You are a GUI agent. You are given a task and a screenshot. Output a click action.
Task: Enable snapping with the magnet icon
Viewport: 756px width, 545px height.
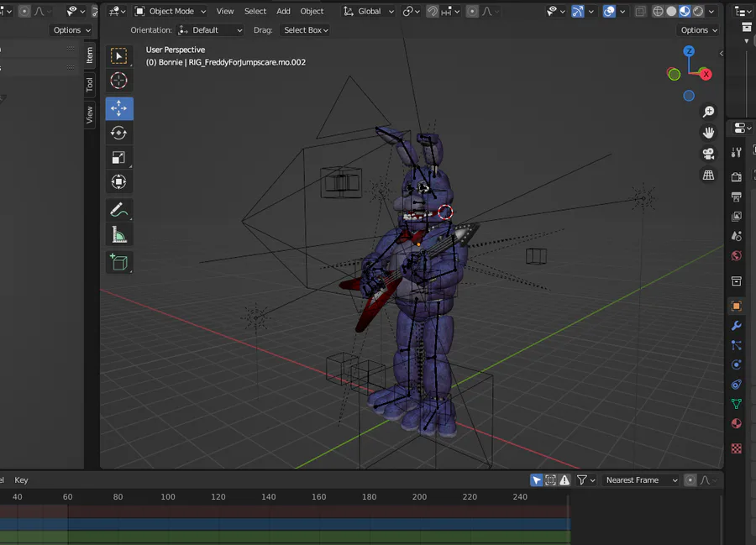pos(432,12)
